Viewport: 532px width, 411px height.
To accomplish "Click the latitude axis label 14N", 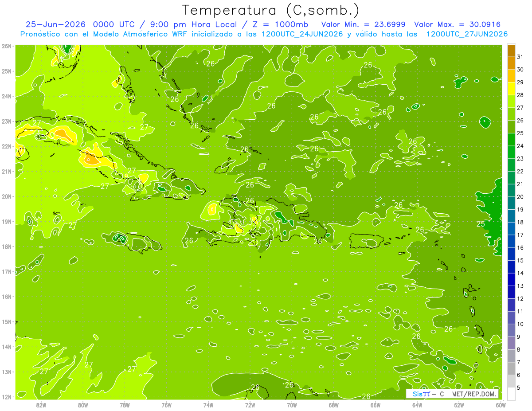I will click(7, 347).
